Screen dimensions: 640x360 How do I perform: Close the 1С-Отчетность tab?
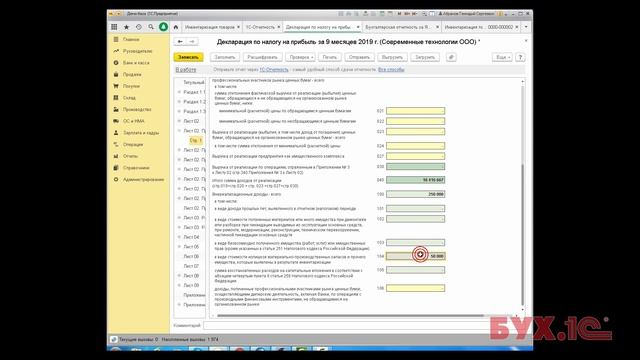pos(279,27)
